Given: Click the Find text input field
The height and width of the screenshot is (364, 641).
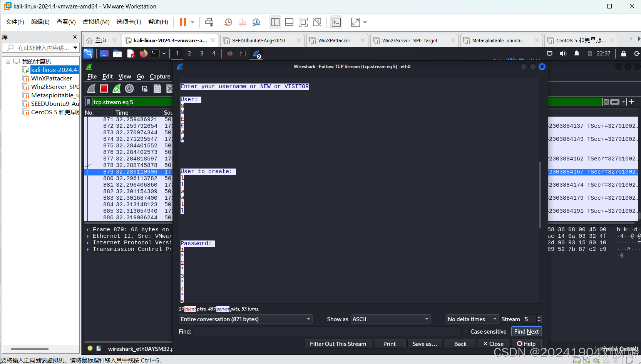Looking at the screenshot, I should click(327, 332).
